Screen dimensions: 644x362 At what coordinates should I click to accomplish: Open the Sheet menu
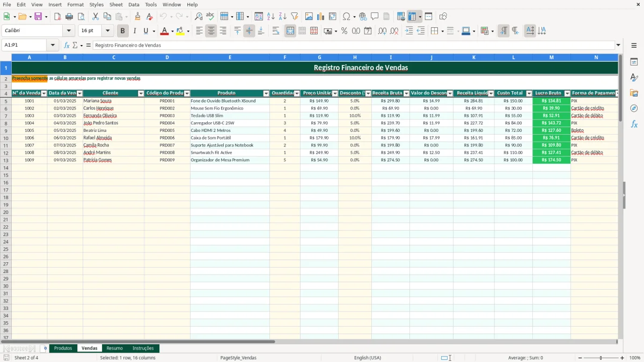click(116, 4)
